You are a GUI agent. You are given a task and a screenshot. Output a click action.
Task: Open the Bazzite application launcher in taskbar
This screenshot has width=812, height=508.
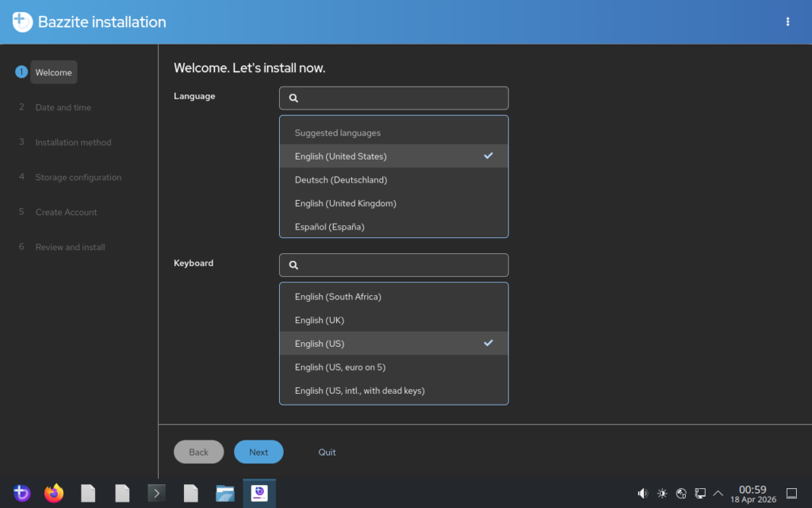click(21, 494)
